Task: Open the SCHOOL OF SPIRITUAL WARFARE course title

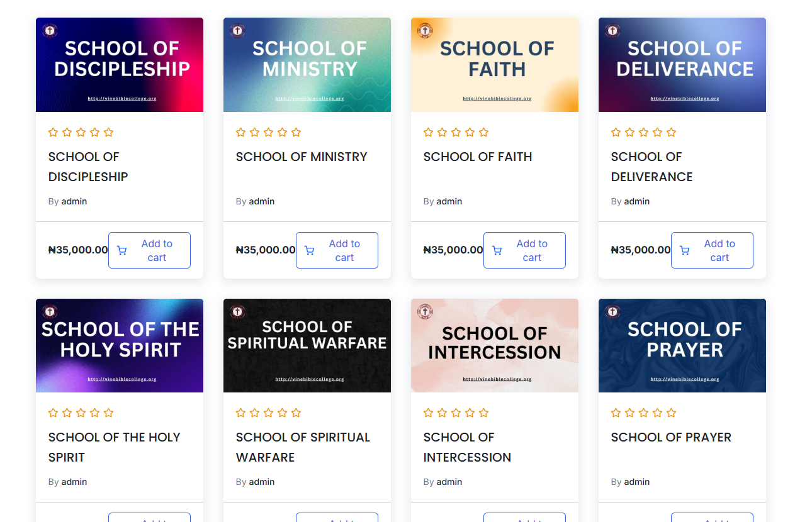Action: pyautogui.click(x=303, y=447)
